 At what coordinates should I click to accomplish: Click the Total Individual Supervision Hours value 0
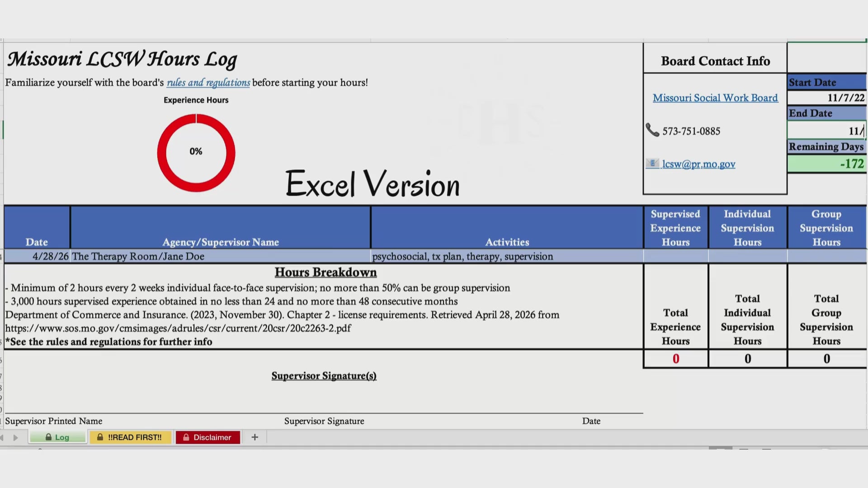tap(748, 359)
